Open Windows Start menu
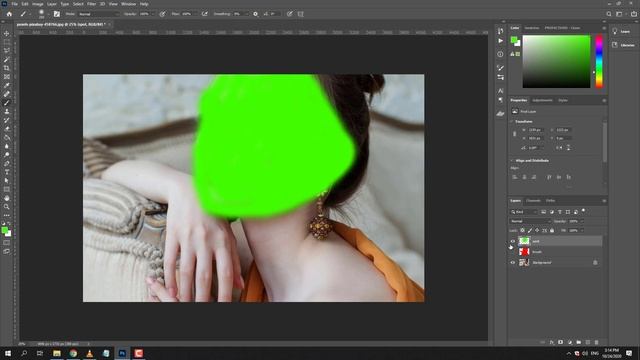 point(8,353)
